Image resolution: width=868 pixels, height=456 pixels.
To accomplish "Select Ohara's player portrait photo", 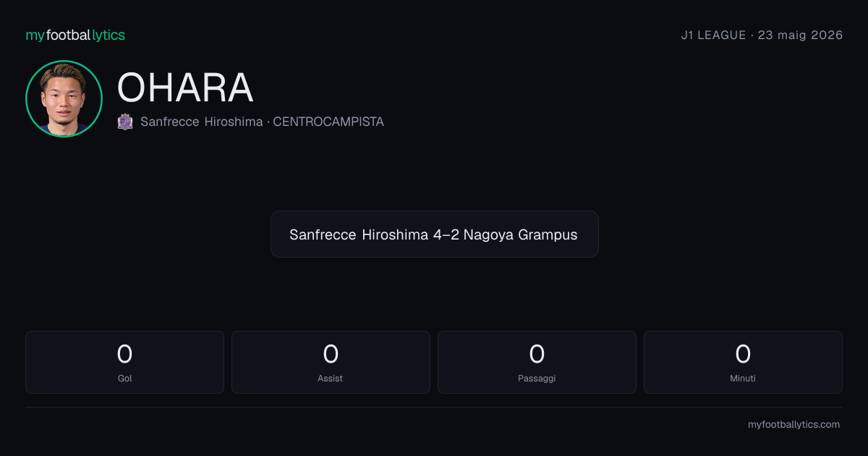I will pyautogui.click(x=64, y=98).
